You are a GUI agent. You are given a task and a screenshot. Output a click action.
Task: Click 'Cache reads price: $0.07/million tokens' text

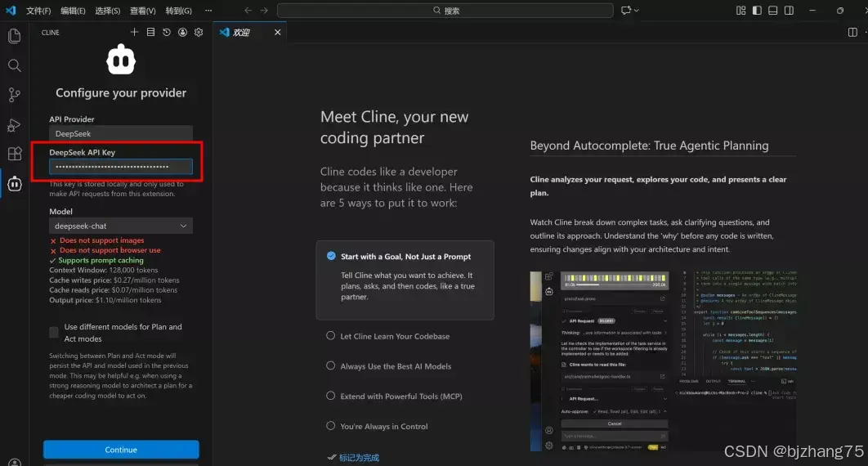pos(114,290)
